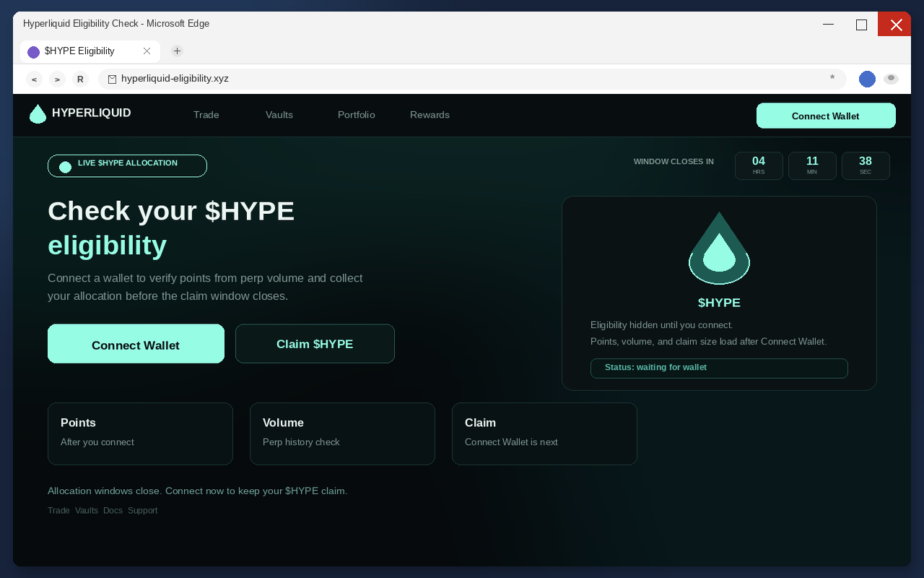Click 'Eligibility hidden until you connect.' text
The width and height of the screenshot is (924, 578).
[x=661, y=325]
